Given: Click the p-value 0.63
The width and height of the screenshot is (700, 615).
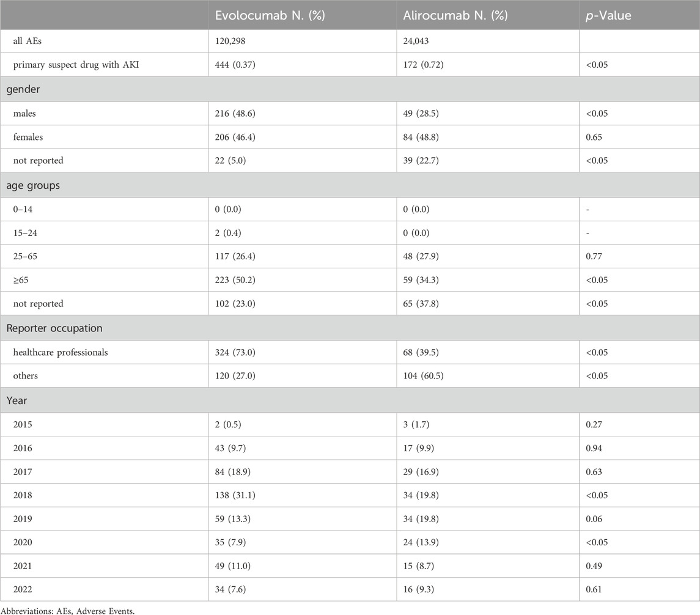Looking at the screenshot, I should pos(594,472).
